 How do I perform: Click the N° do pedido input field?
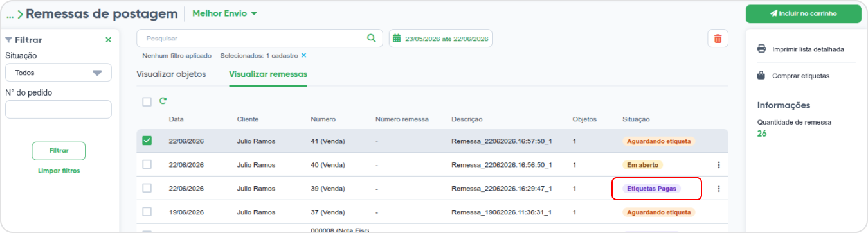[59, 109]
